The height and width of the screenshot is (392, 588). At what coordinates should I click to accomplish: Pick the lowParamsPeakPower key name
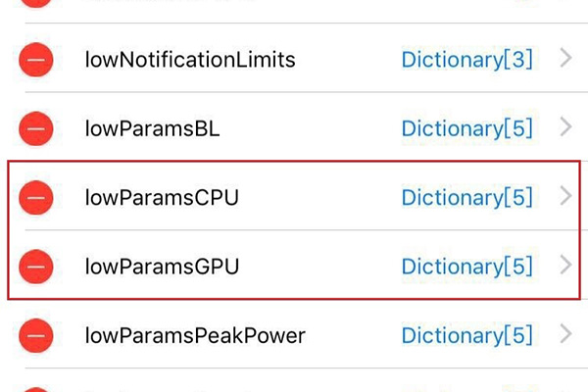[x=195, y=336]
